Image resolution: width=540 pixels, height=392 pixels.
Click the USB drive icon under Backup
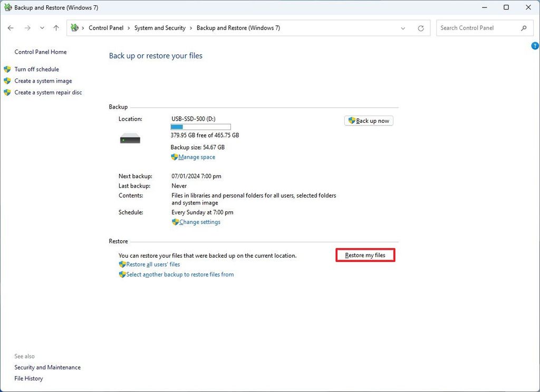pos(129,138)
